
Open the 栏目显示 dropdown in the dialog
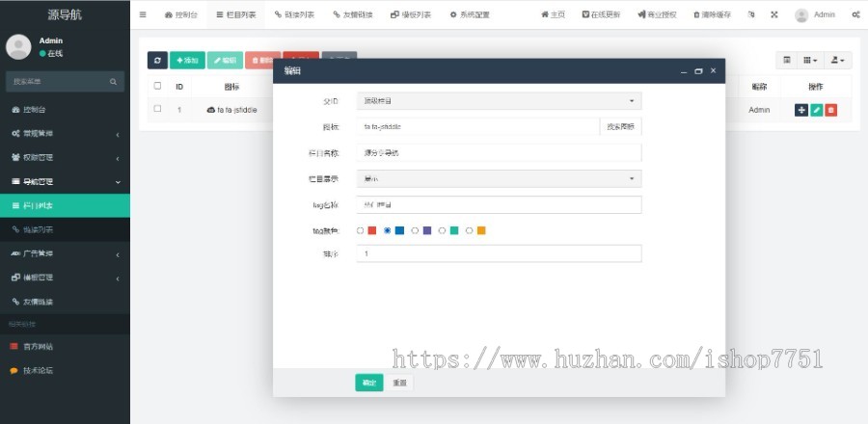point(499,178)
